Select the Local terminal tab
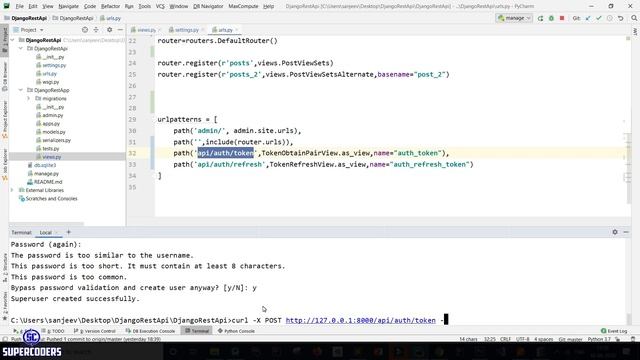 [x=48, y=232]
